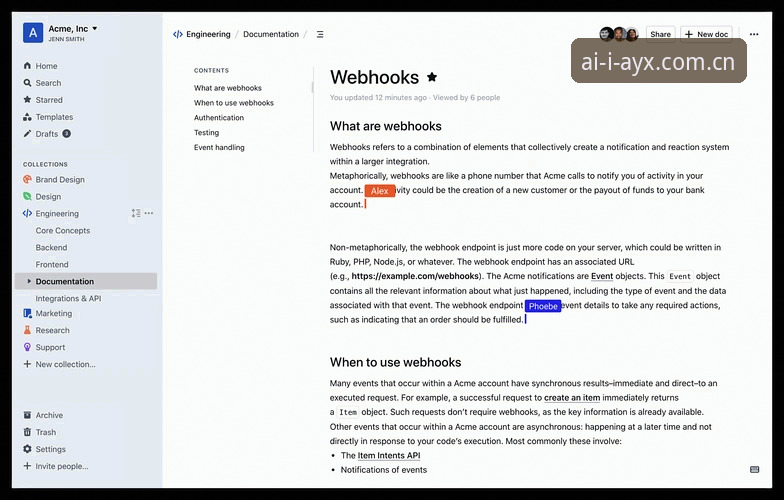
Task: Click the Engineering code icon in sidebar
Action: coord(27,214)
